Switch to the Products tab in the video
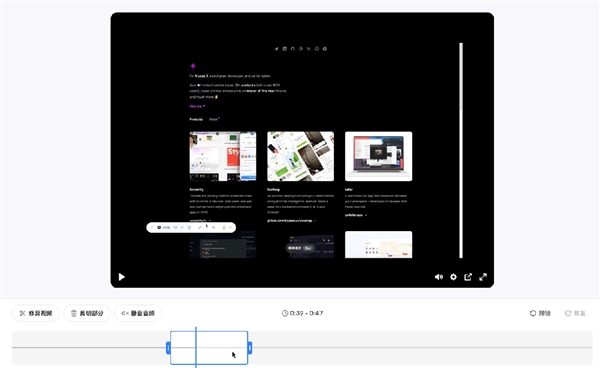Image resolution: width=600 pixels, height=368 pixels. tap(196, 119)
